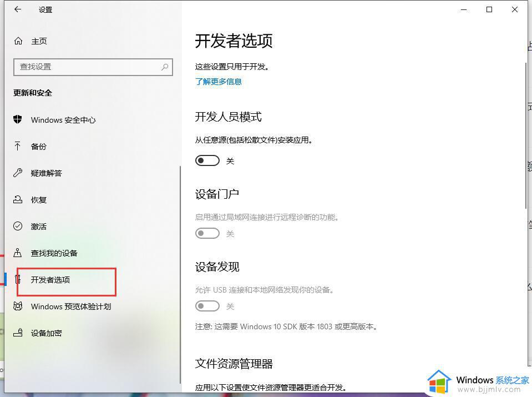Click the 开发者选项 page heading
Screen dimensions: 532x397
pos(234,41)
